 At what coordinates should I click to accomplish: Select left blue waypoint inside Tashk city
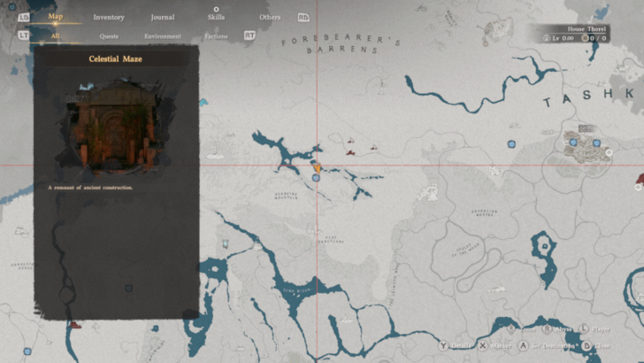(x=573, y=143)
